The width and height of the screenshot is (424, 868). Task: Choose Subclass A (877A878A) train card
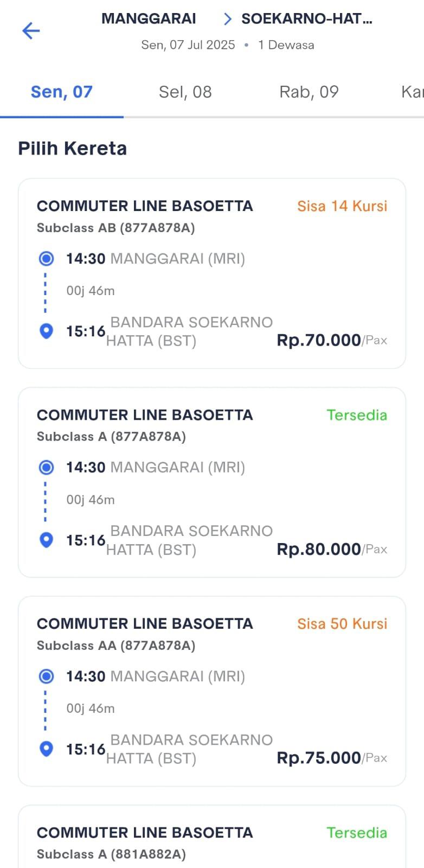coord(212,482)
